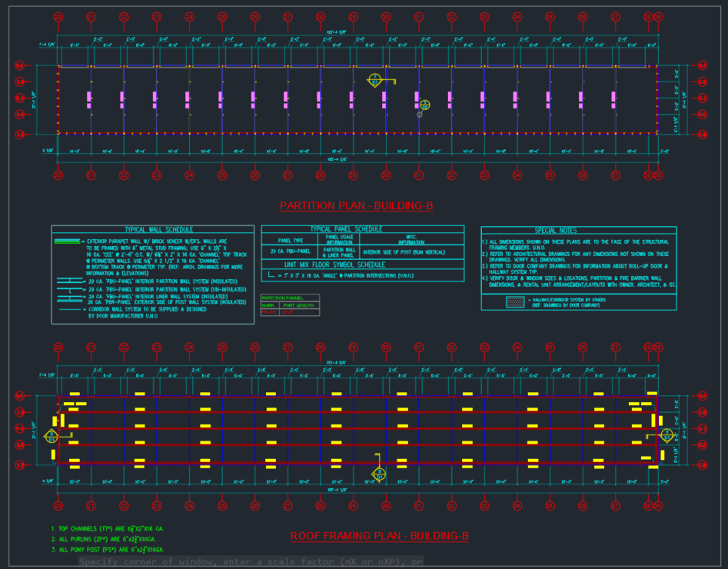728x569 pixels.
Task: Click the SPECIAL NOTES header
Action: [x=578, y=230]
